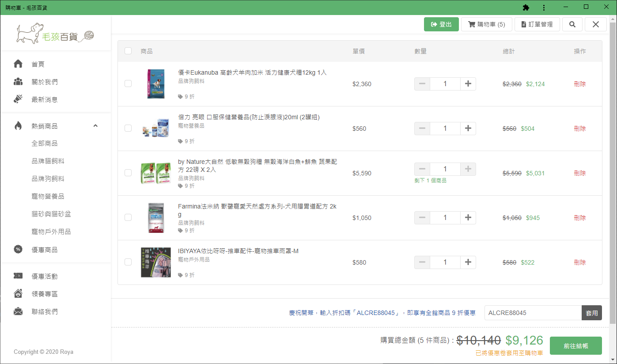Screen dimensions: 617x364
Task: Go to 貓砂與貓砂盆 category
Action: 51,214
